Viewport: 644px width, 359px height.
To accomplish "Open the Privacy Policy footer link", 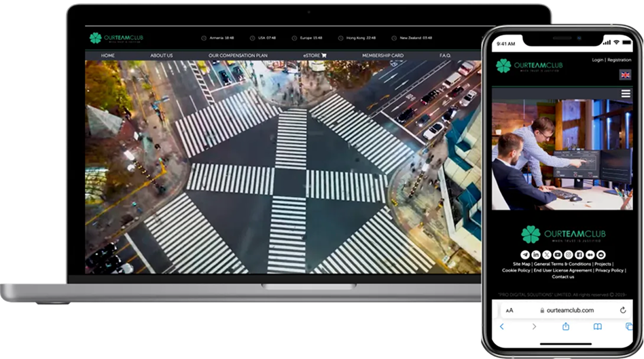I will tap(609, 270).
